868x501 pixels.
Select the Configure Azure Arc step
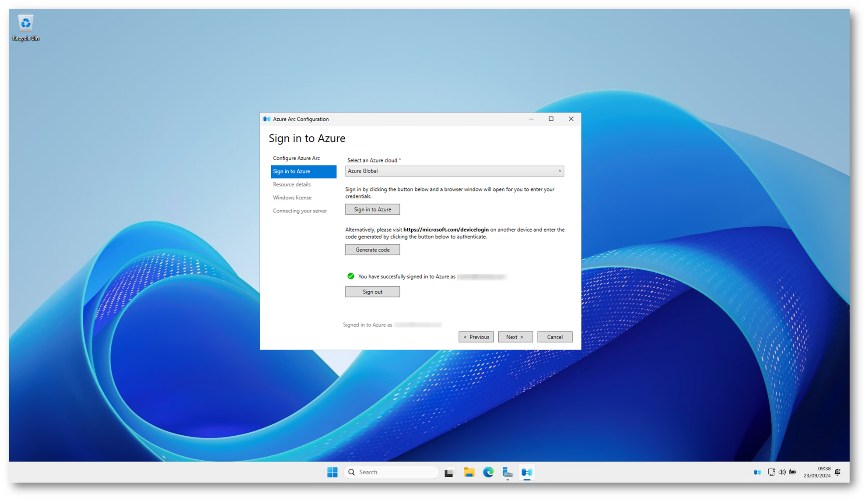coord(296,158)
